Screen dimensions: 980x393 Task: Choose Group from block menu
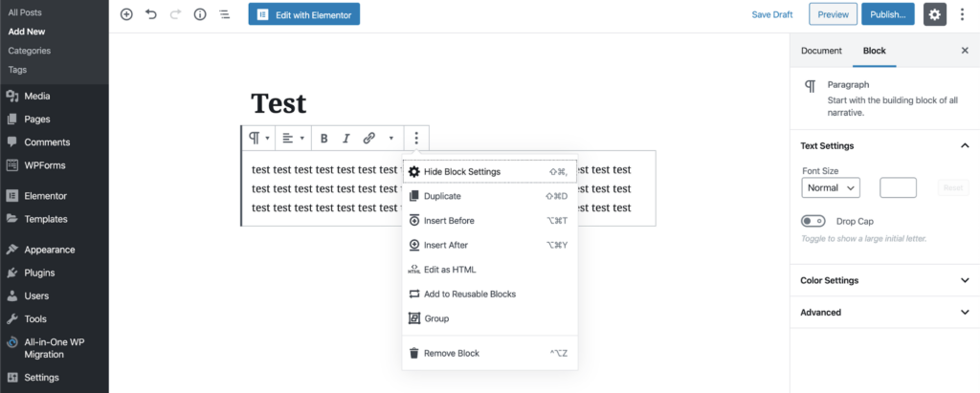pos(489,318)
